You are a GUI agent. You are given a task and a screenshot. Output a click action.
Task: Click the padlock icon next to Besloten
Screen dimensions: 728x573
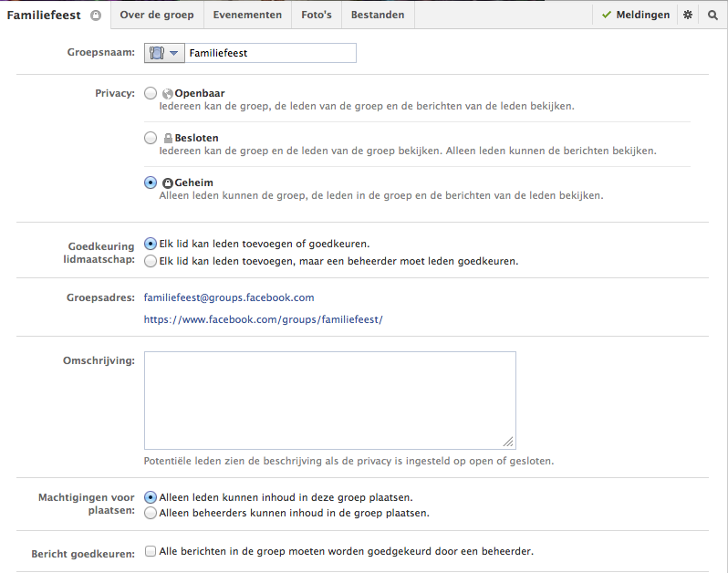pyautogui.click(x=167, y=139)
